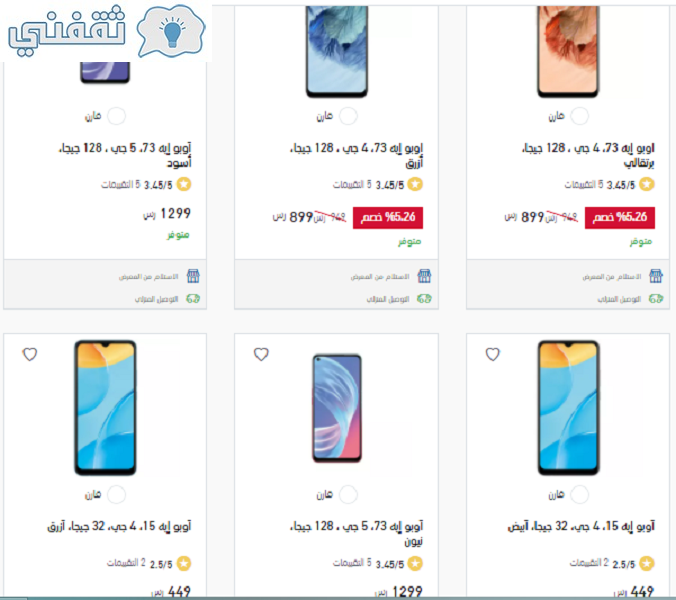
Task: Click rating star on orange Oppo A73
Action: click(647, 184)
